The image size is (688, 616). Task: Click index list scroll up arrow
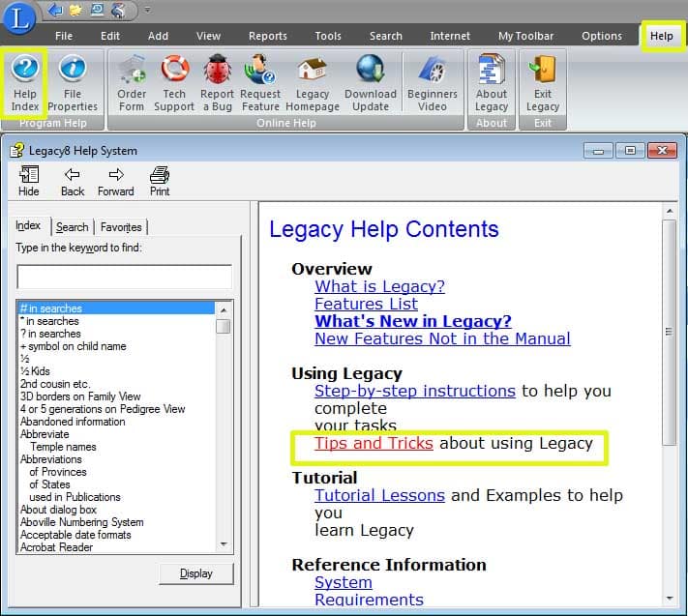pyautogui.click(x=224, y=310)
